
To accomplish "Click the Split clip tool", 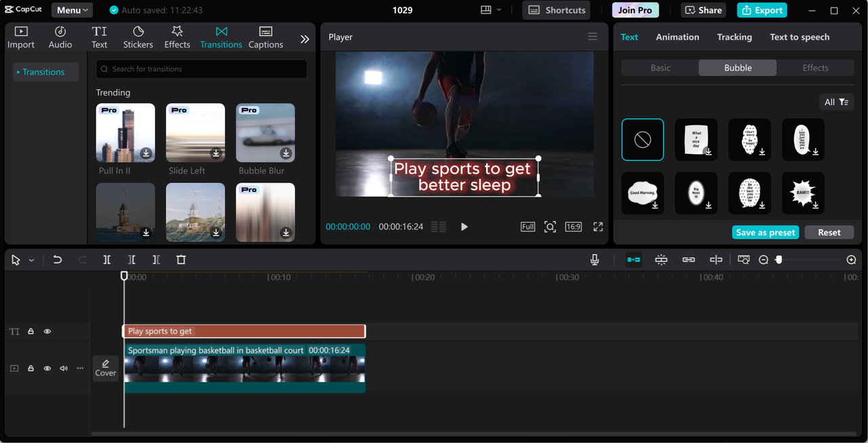I will [x=107, y=260].
